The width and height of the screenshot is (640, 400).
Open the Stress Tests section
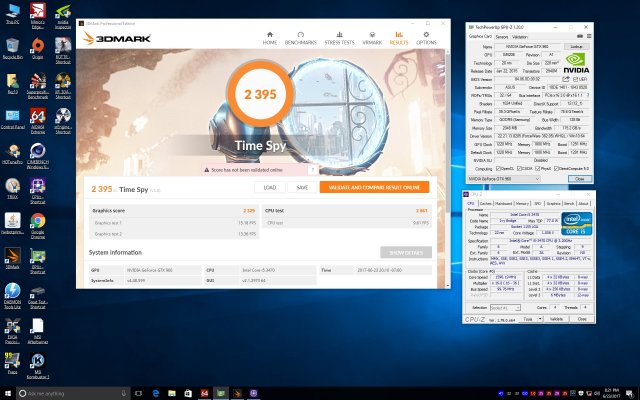coord(338,40)
